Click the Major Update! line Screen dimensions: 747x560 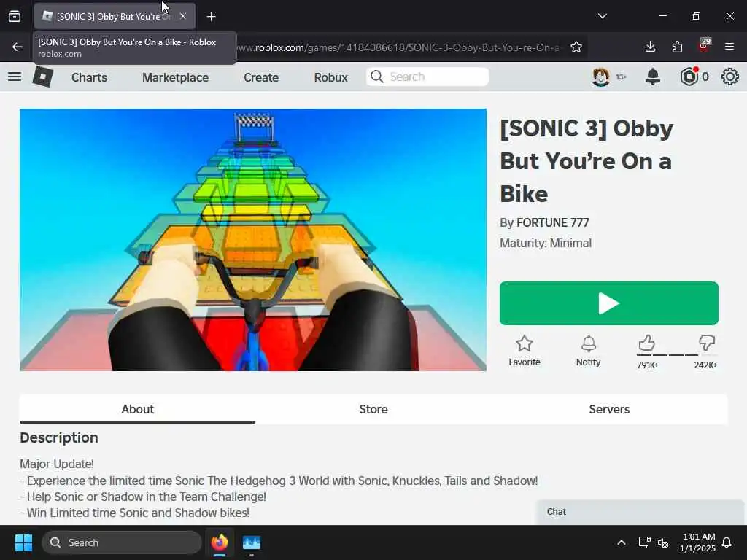tap(57, 464)
